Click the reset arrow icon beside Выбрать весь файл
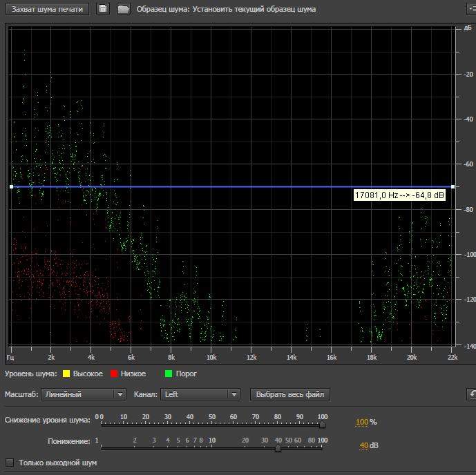Image resolution: width=476 pixels, height=475 pixels. 471,394
